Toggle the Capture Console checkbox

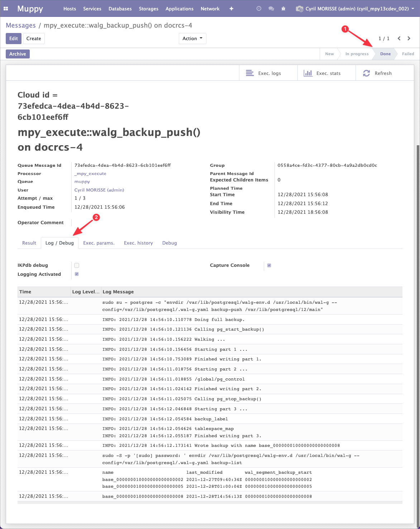[269, 265]
